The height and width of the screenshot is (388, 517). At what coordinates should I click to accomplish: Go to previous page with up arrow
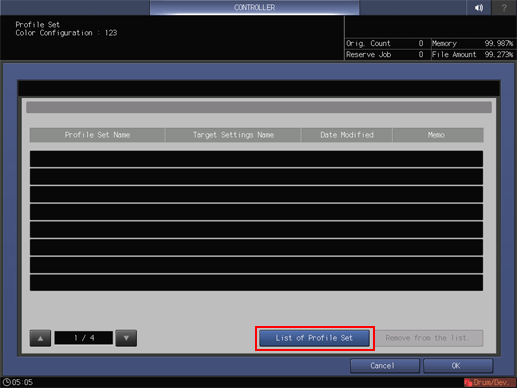pos(40,338)
